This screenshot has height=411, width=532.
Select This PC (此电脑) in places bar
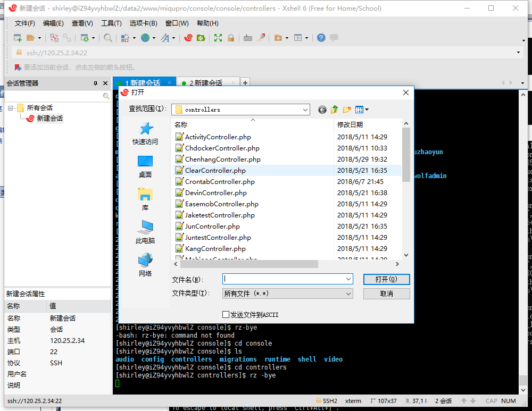(x=145, y=232)
